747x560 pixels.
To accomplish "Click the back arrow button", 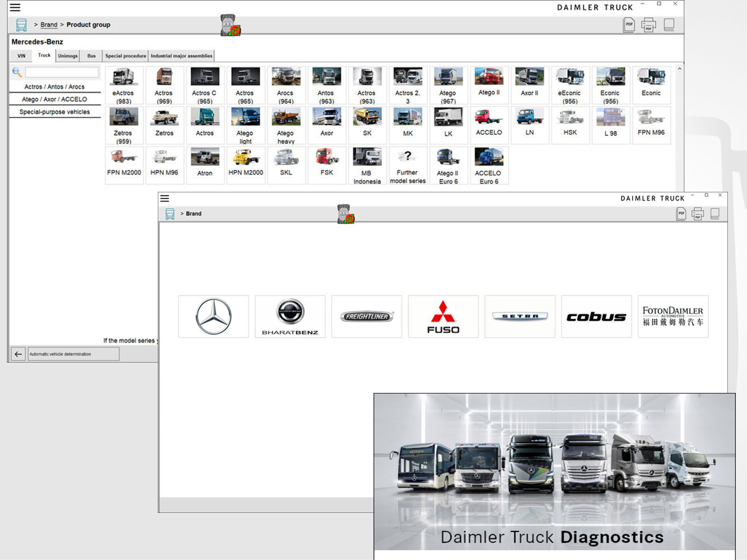I will coord(18,354).
